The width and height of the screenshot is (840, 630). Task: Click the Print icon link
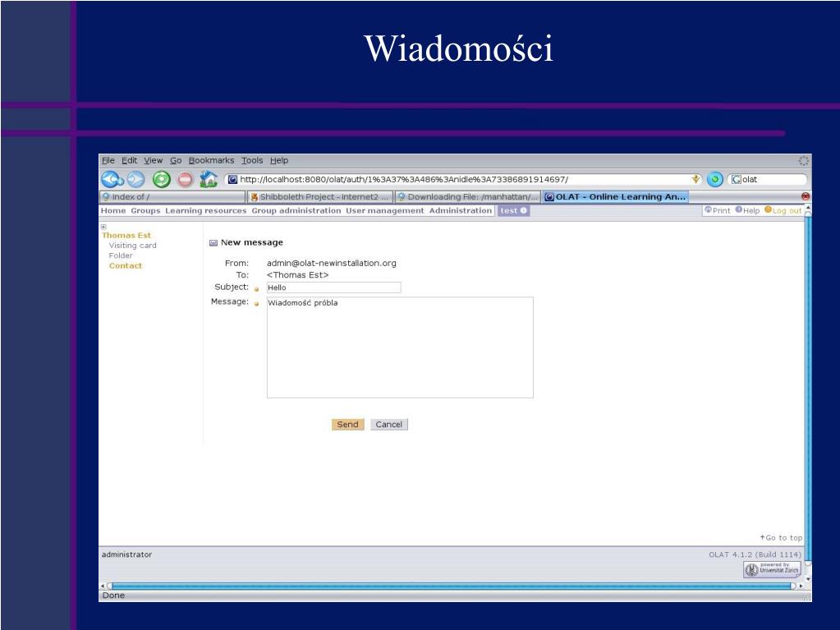(718, 210)
